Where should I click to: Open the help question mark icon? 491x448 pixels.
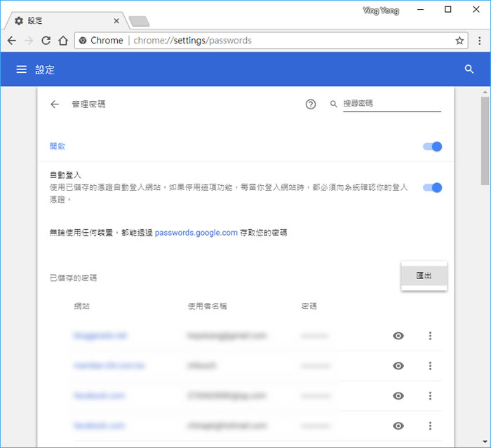pos(311,104)
